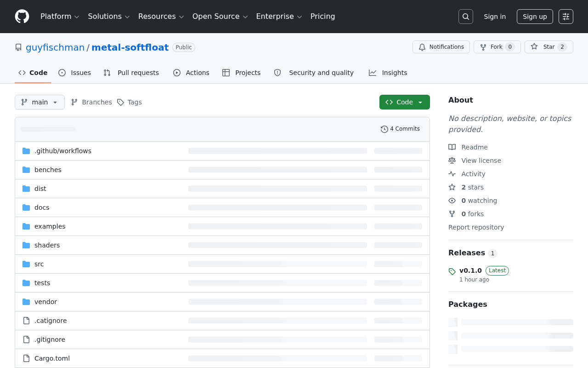Click the vendor folder icon
The width and height of the screenshot is (588, 368).
tap(26, 302)
